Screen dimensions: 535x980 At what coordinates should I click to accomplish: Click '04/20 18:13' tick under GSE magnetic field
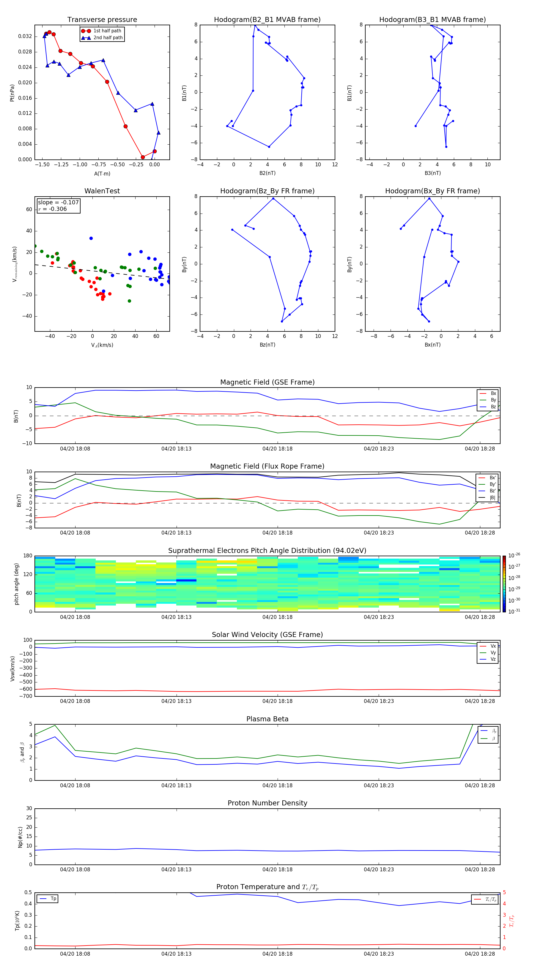pyautogui.click(x=176, y=449)
